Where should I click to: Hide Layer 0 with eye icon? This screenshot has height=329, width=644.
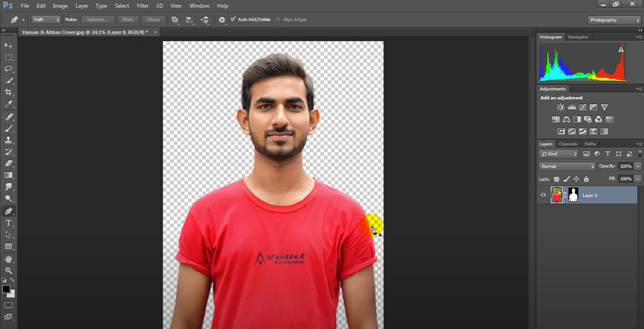[x=543, y=195]
